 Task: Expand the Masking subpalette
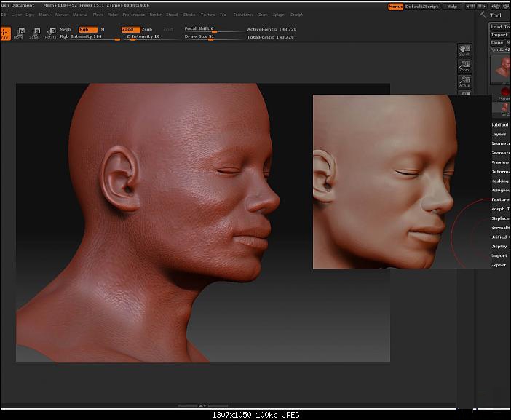click(x=500, y=181)
